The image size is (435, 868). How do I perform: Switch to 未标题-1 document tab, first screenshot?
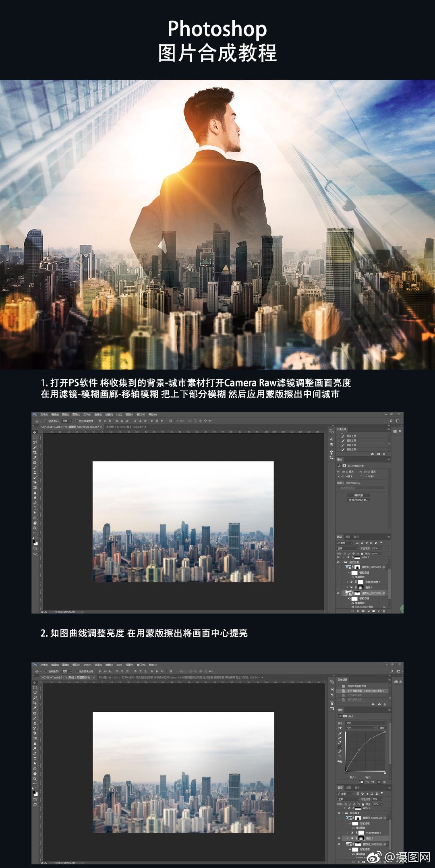(x=125, y=427)
